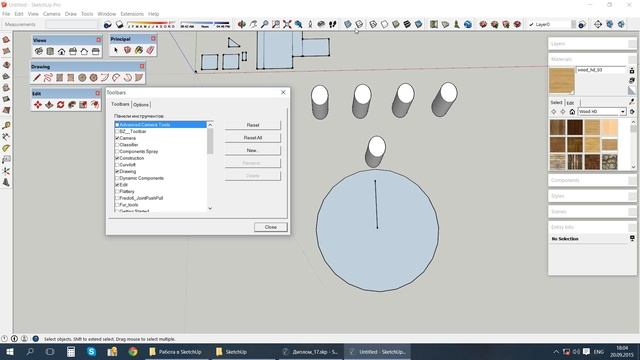Open the Entity Info details toggle icon

coord(632,238)
